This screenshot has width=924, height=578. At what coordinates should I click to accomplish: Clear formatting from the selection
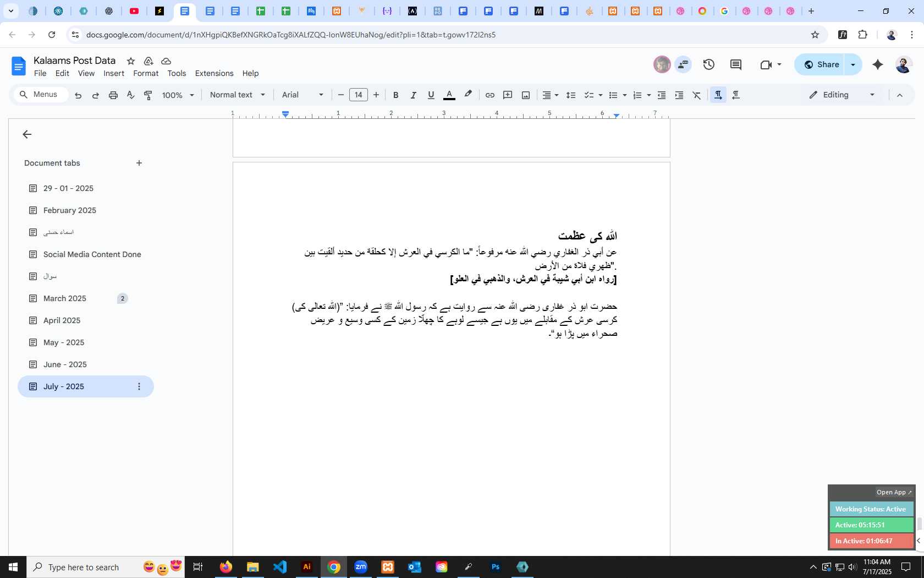point(697,95)
